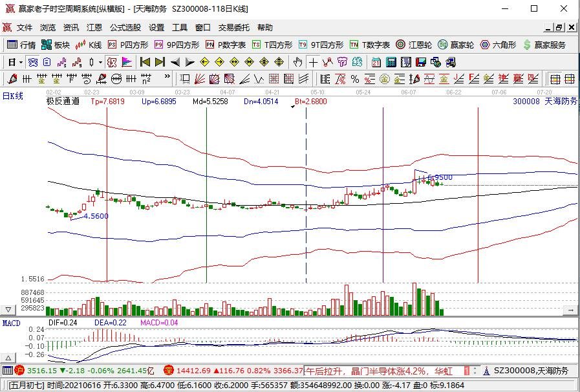Screen dimensions: 580x392
Task: Jump to first bar with skip-back icon
Action: [145, 62]
